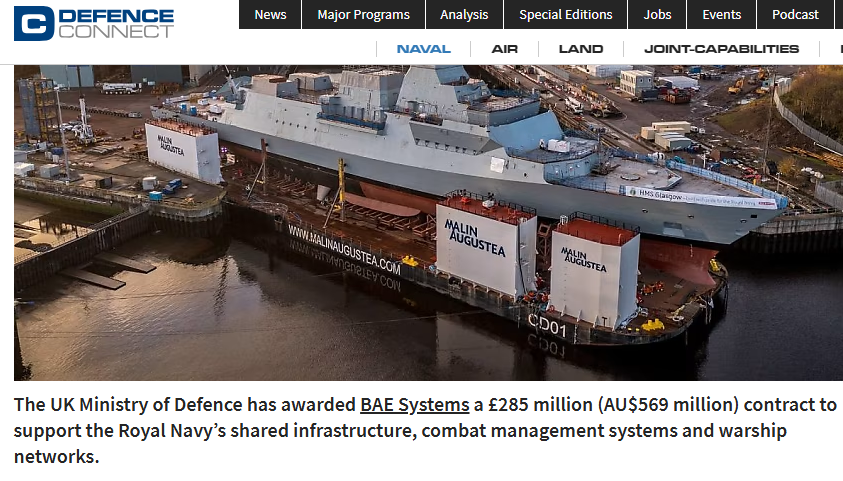Select the LAND category tab
This screenshot has width=843, height=481.
(581, 49)
